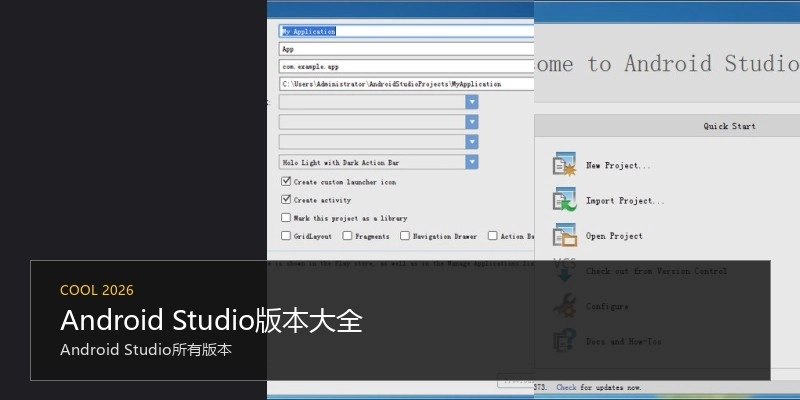Select the Import Project... entry
Image resolution: width=800 pixels, height=400 pixels.
[x=625, y=201]
